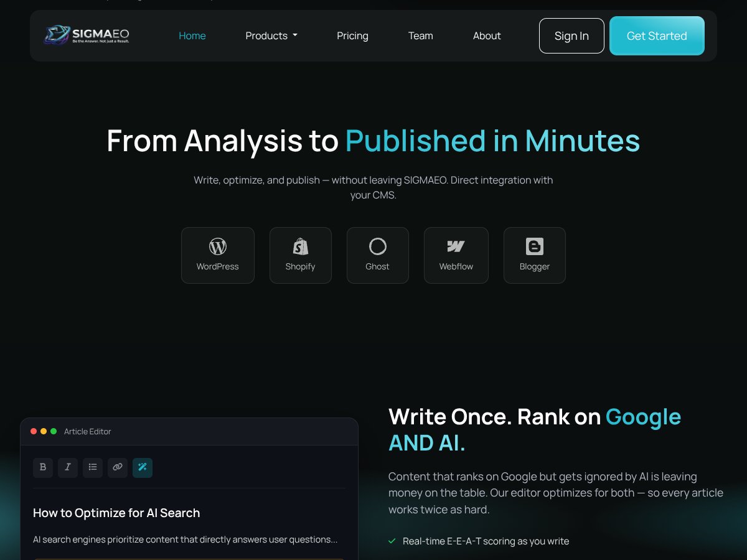Open the Team page
This screenshot has height=560, width=747.
pos(421,36)
